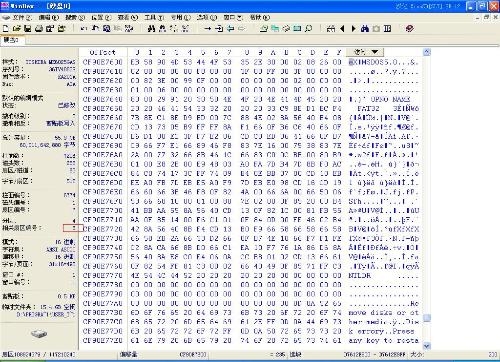Open the 访问 access dropdown arrow

375,52
